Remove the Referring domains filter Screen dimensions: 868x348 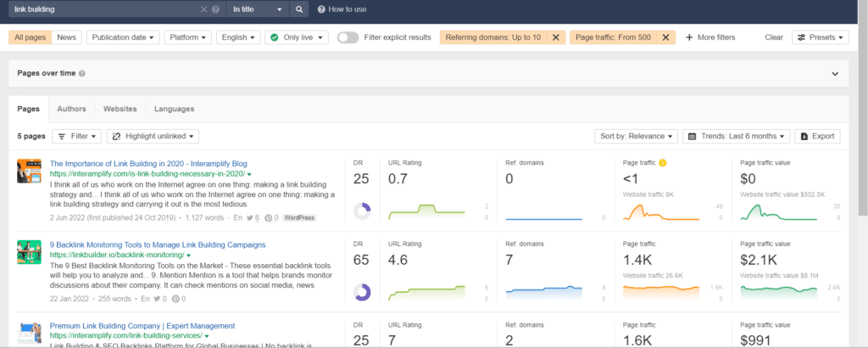(x=556, y=37)
